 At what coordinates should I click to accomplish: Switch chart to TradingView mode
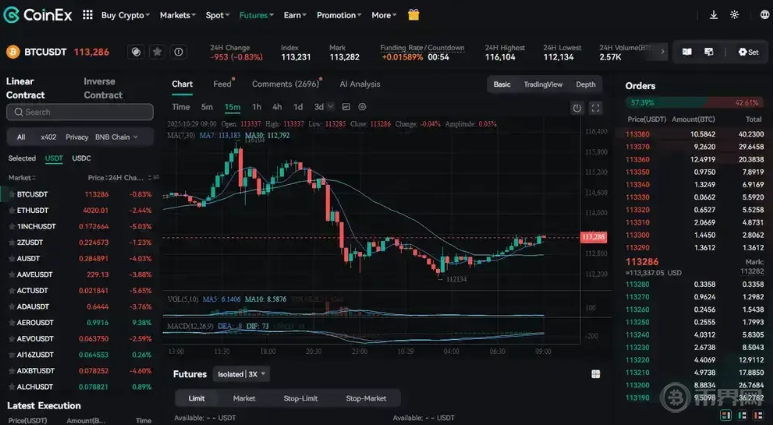543,85
